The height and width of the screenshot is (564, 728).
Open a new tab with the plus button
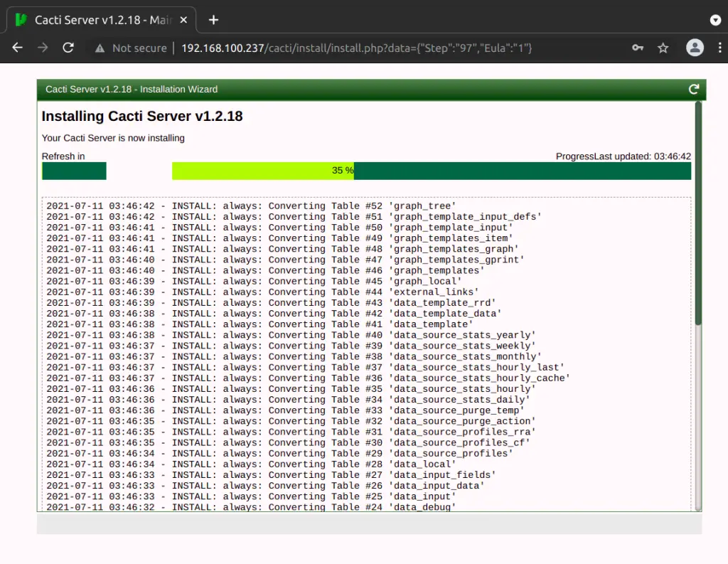(213, 19)
